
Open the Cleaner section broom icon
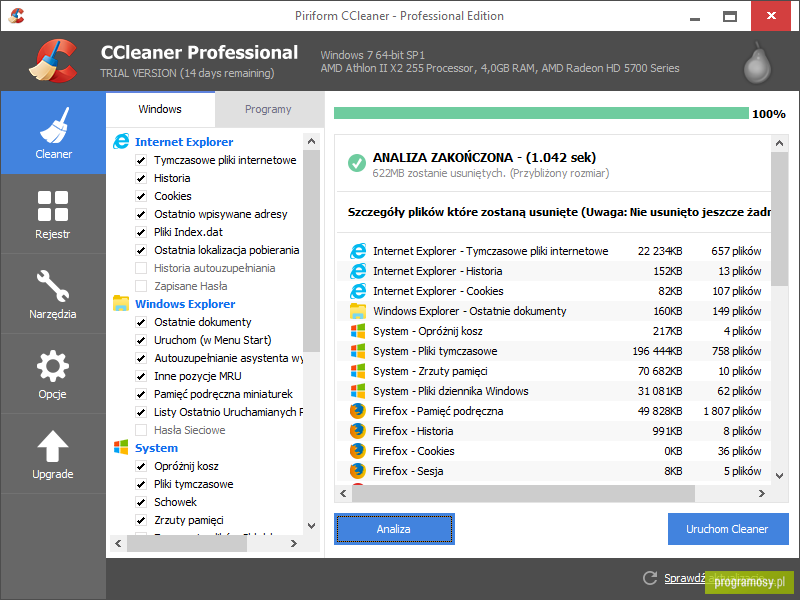tap(54, 126)
